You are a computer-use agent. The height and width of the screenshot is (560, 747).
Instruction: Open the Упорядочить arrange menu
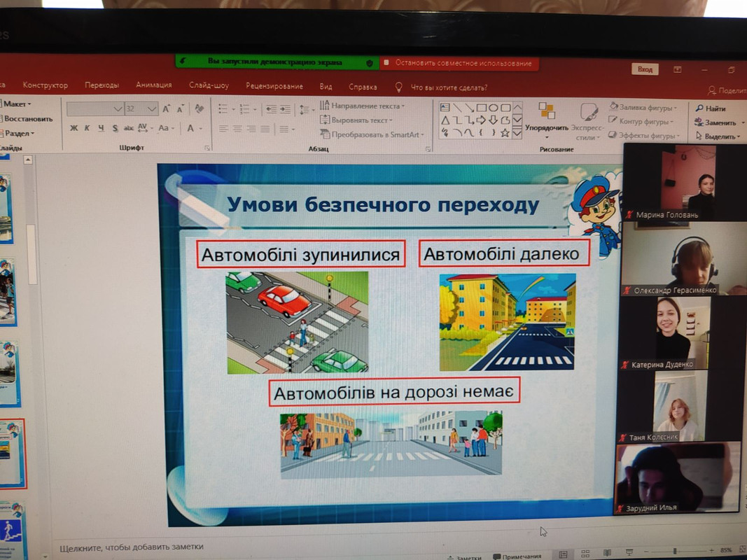[547, 120]
